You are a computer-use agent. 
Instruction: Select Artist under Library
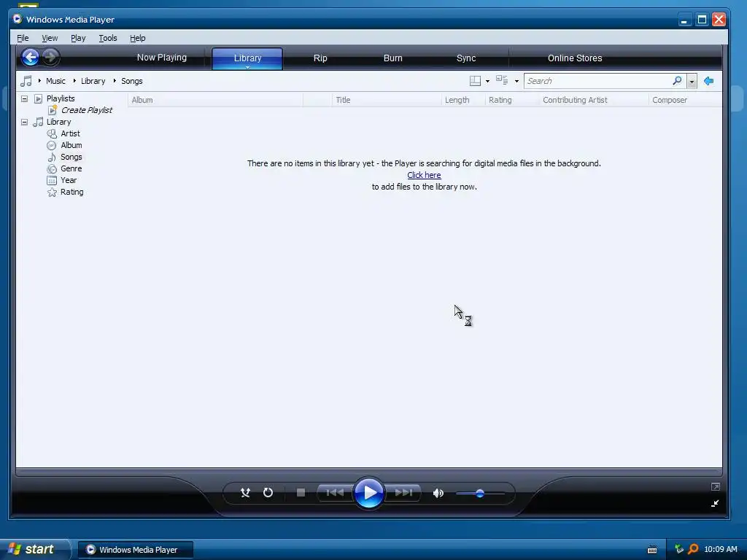click(x=70, y=134)
